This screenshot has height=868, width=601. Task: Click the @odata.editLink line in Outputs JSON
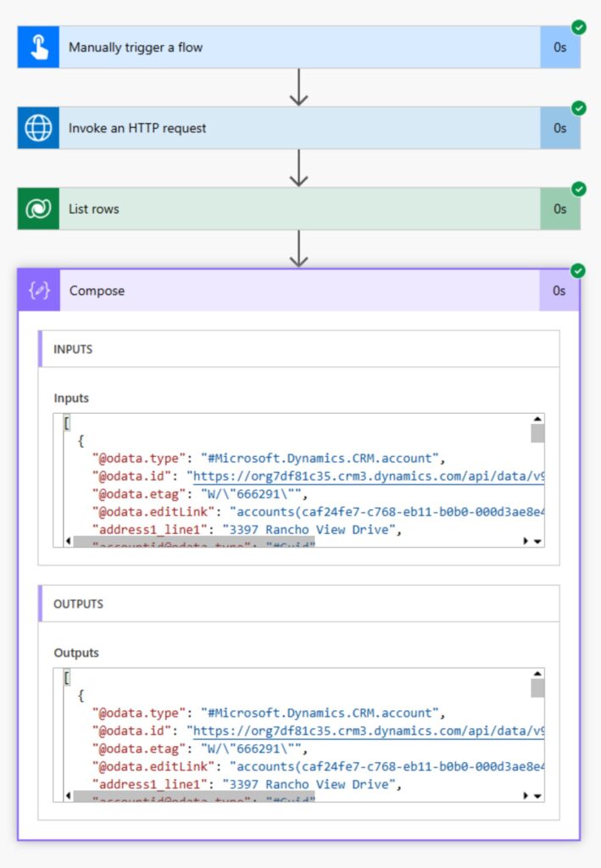coord(318,766)
